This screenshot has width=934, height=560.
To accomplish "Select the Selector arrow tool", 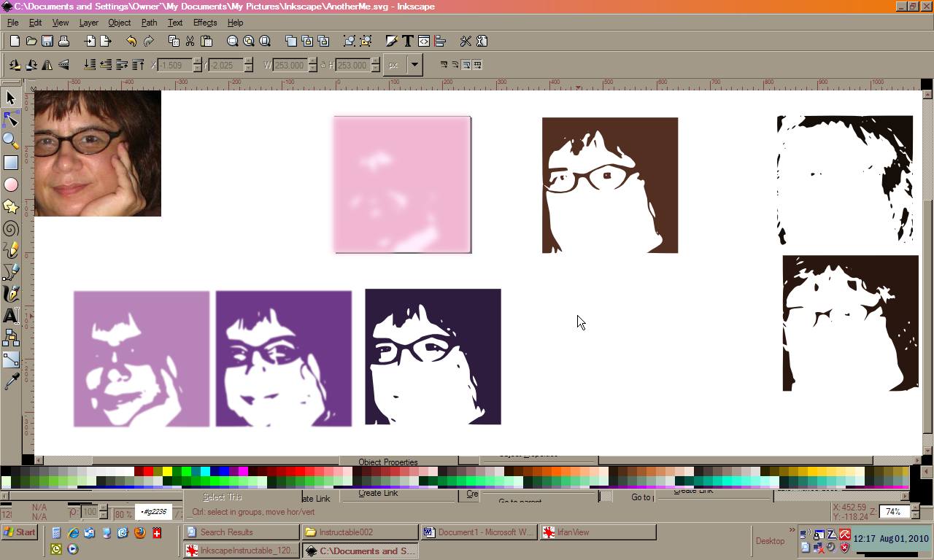I will (11, 98).
